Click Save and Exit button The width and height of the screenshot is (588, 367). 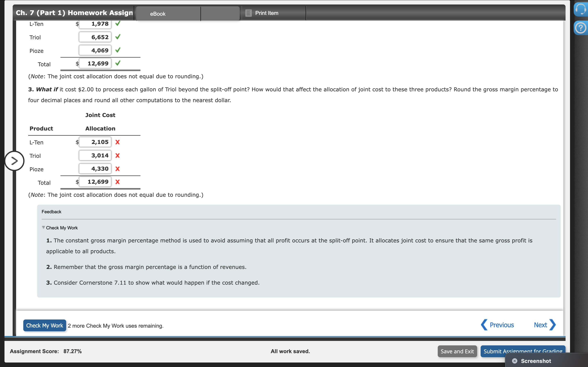click(457, 351)
